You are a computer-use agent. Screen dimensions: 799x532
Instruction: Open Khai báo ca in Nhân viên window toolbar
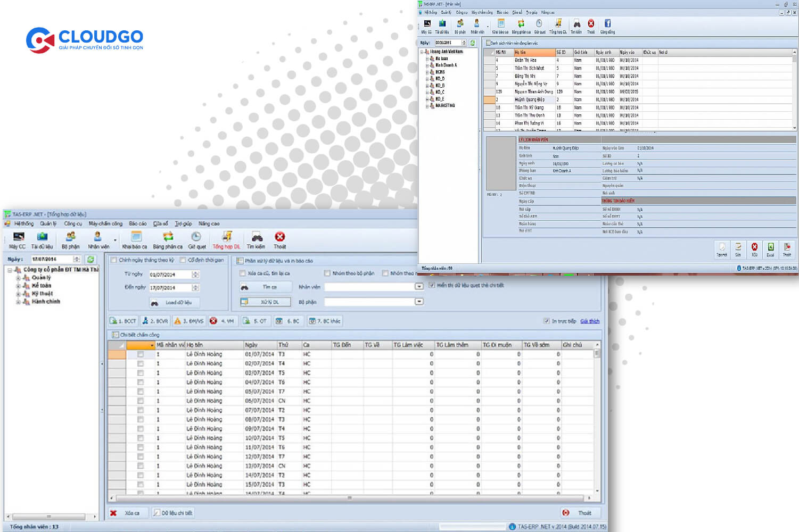[500, 27]
